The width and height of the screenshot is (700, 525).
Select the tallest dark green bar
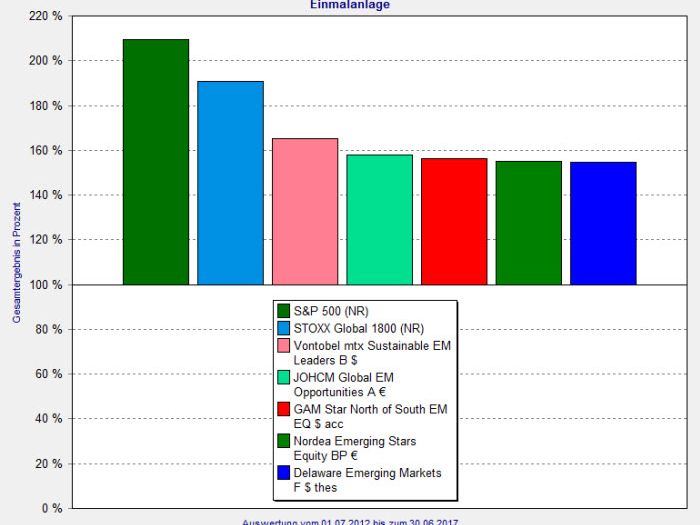[155, 162]
